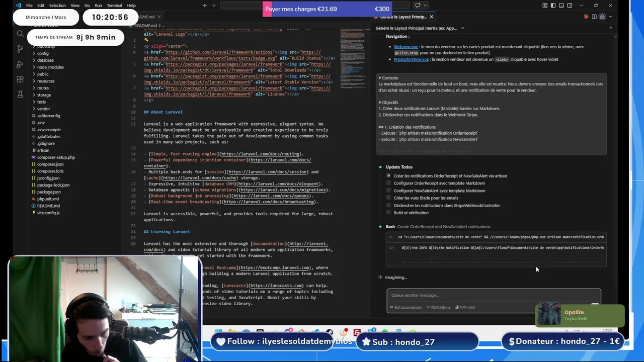Check Configurer NewSaleAlert avec template Markdown
Image resolution: width=644 pixels, height=362 pixels.
click(388, 191)
